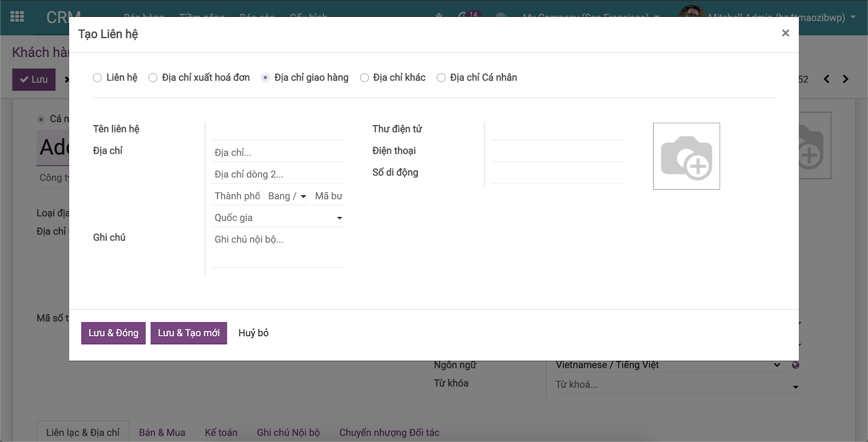The height and width of the screenshot is (442, 868).
Task: Click the Thư điện tử email field
Action: [558, 131]
